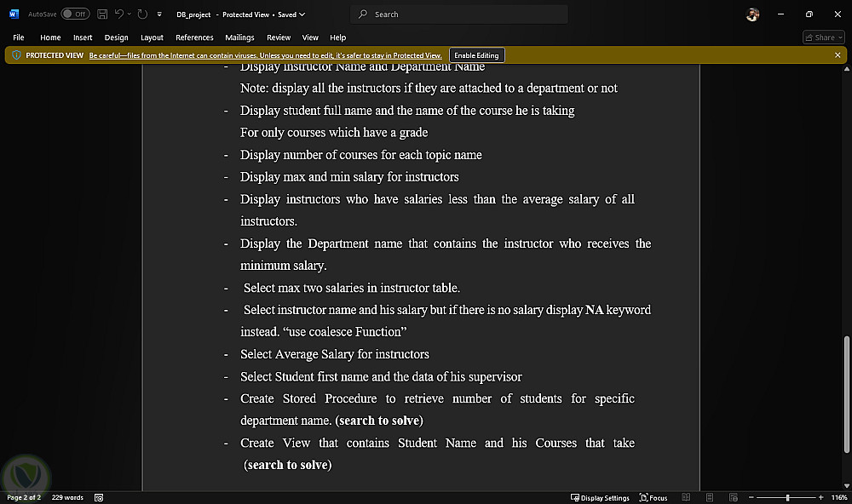Screen dimensions: 852x504
Task: Switch to Web Layout view icon
Action: [733, 497]
